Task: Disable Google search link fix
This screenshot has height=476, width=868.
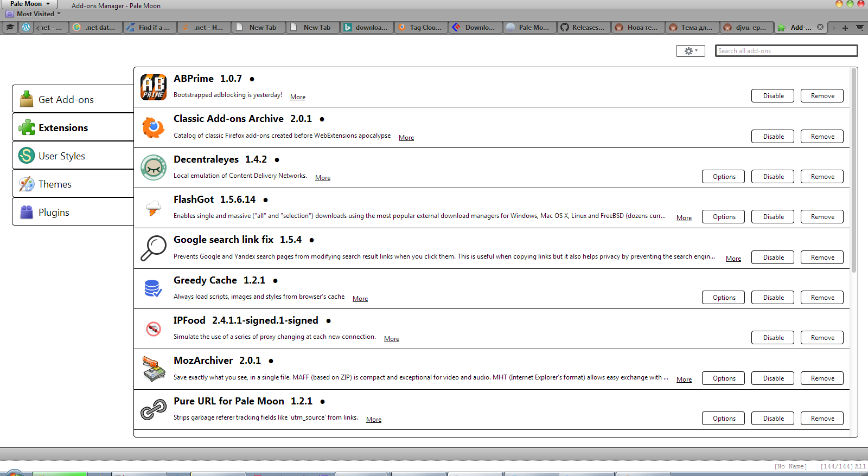Action: (773, 258)
